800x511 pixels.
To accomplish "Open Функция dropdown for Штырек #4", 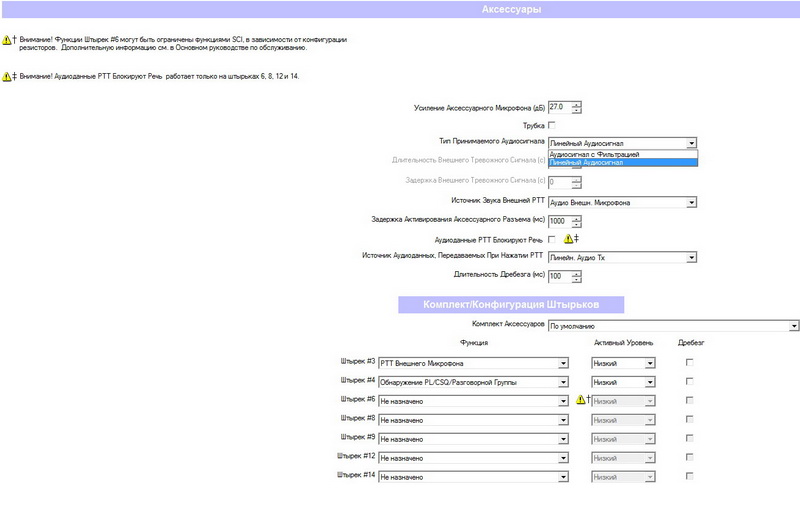I will click(563, 382).
